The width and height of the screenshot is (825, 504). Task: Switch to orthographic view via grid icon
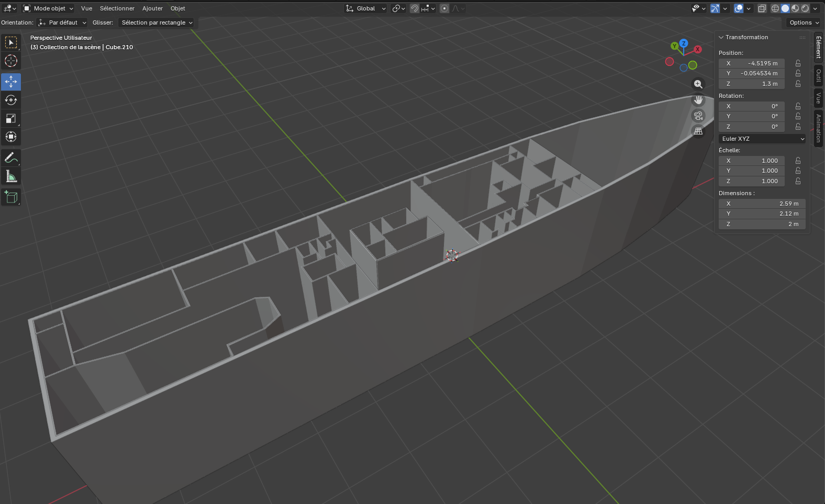tap(698, 131)
